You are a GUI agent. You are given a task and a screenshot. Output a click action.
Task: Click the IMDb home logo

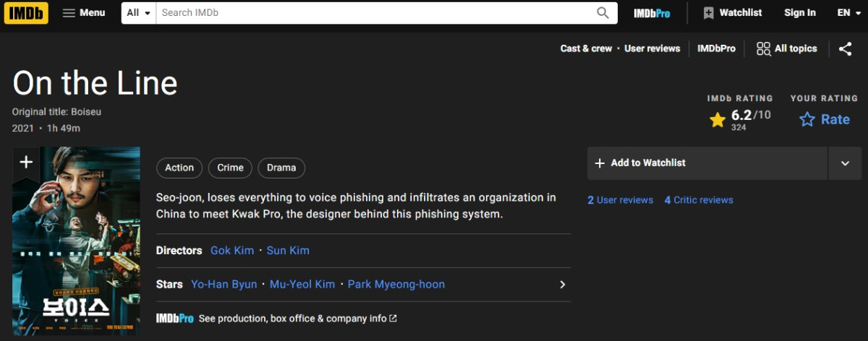[x=26, y=13]
